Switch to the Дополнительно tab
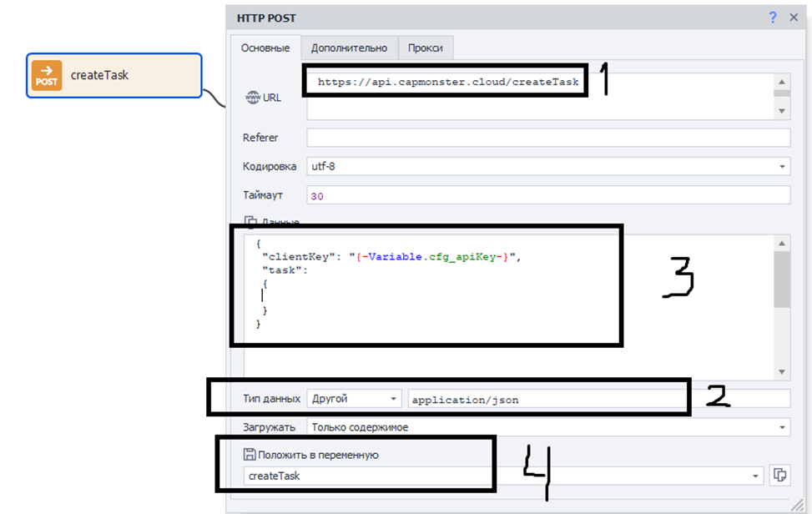 (350, 48)
